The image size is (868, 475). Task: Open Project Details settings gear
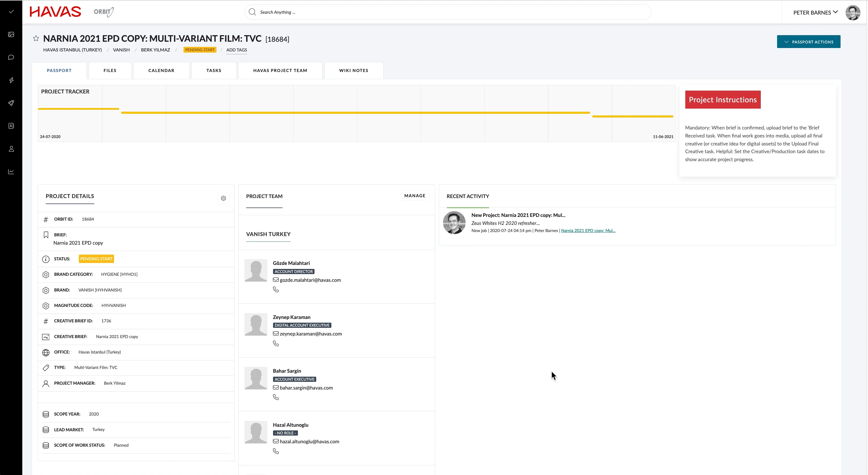tap(223, 198)
